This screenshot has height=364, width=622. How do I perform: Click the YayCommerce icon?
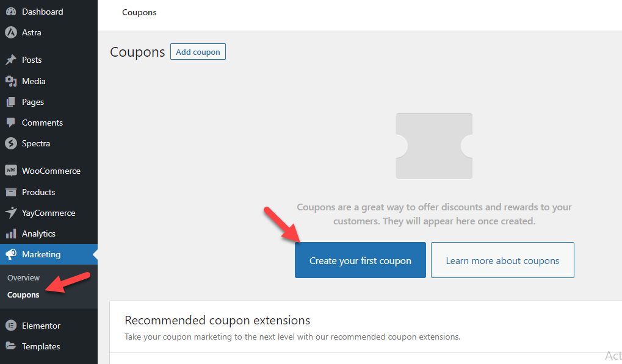click(x=11, y=213)
